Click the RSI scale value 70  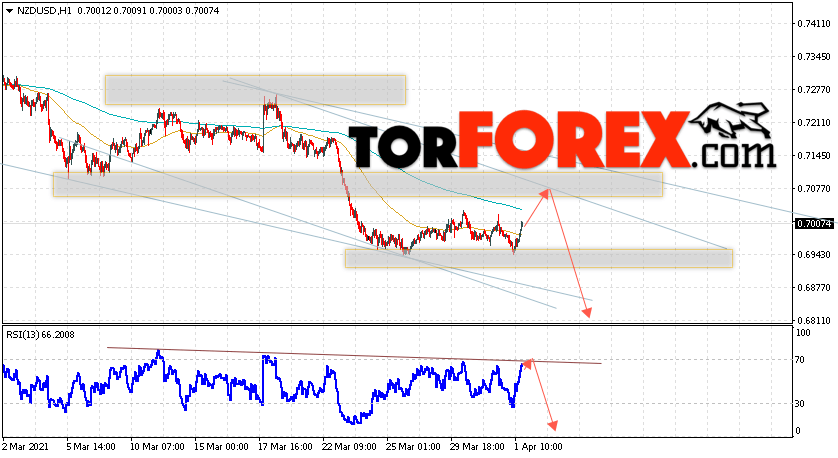tap(800, 360)
